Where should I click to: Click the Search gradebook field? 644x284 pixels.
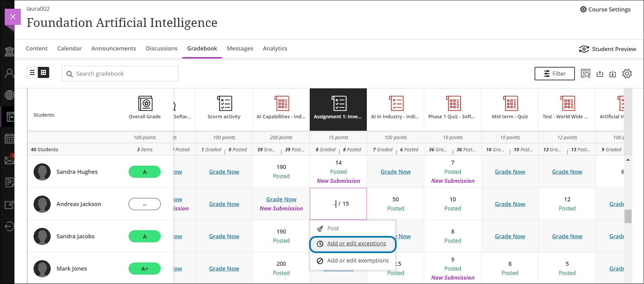[x=124, y=74]
